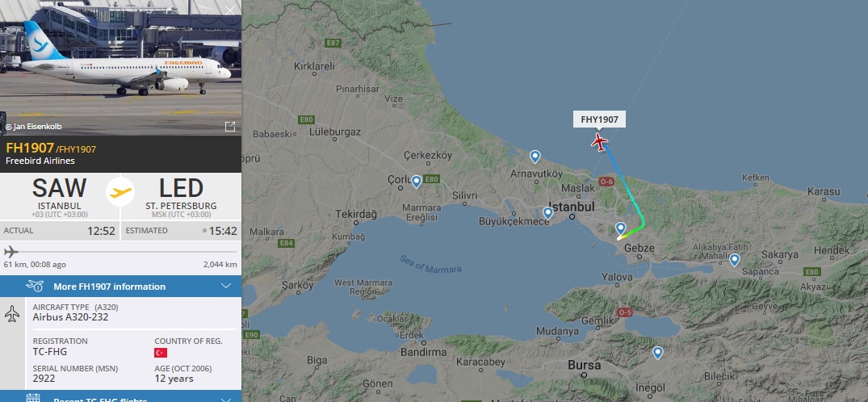Open LED St. Petersburg destination airport
This screenshot has height=402, width=868.
coord(181,197)
